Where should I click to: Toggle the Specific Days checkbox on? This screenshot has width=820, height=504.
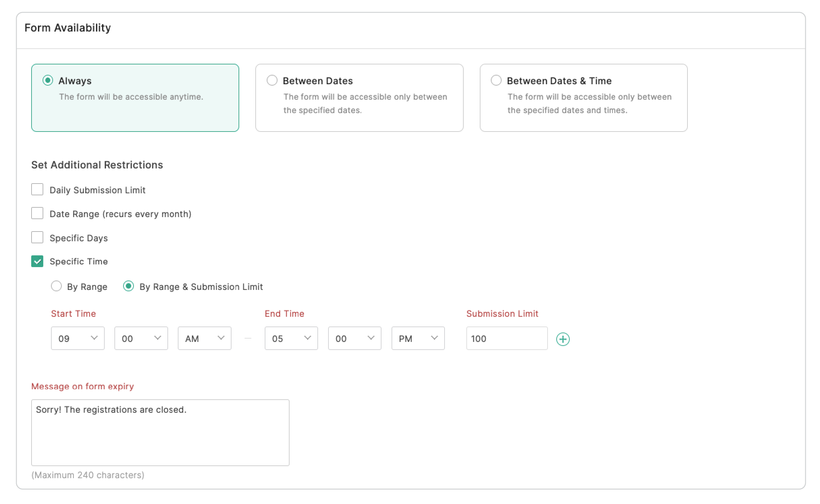37,237
